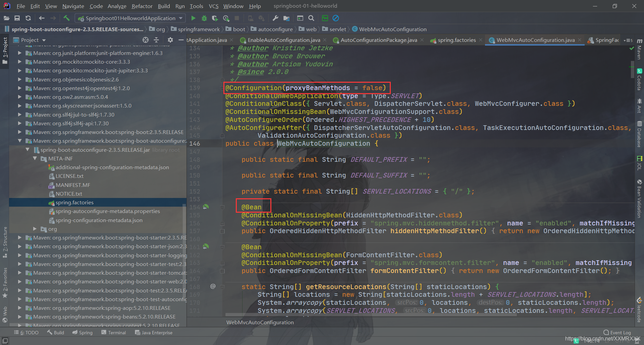Click editor vertical scrollbar thumb
The height and width of the screenshot is (345, 644).
(633, 70)
